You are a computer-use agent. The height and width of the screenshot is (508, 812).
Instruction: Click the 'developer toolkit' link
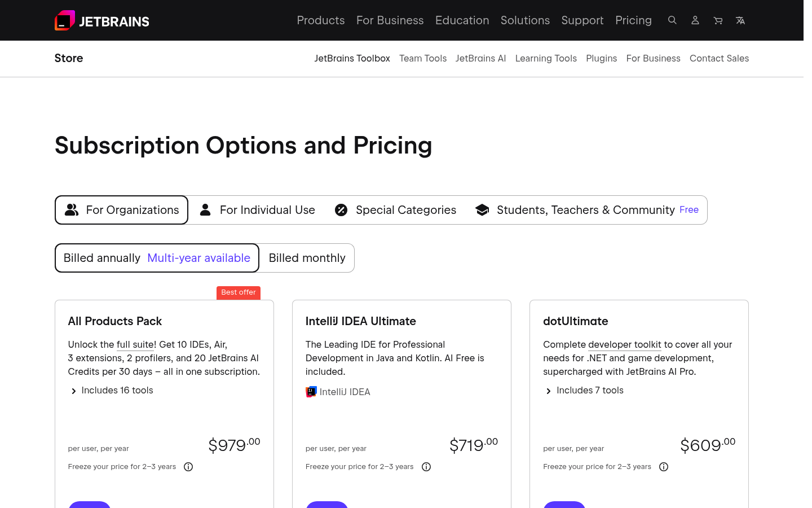click(625, 345)
